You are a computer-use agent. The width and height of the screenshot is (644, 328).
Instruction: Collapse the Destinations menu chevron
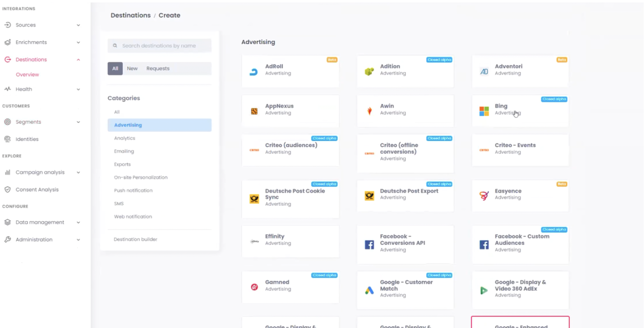pyautogui.click(x=78, y=60)
